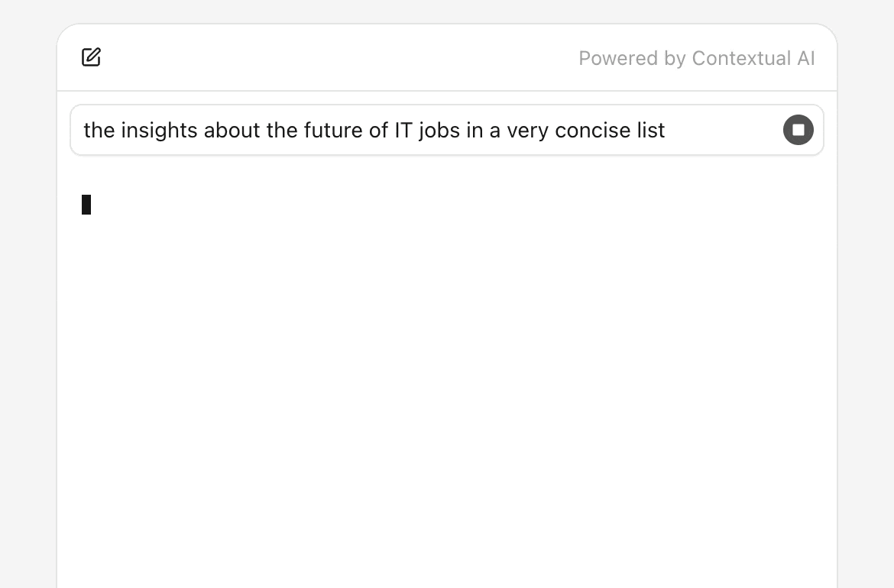Start a new chat with the compose icon
This screenshot has width=894, height=588.
[92, 57]
